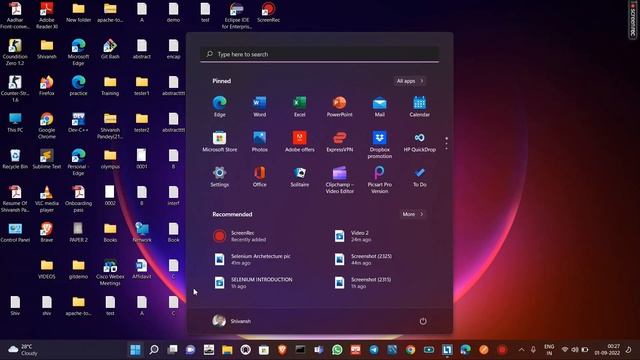Viewport: 640px width, 360px height.
Task: Open File Explorer from the taskbar
Action: click(227, 349)
